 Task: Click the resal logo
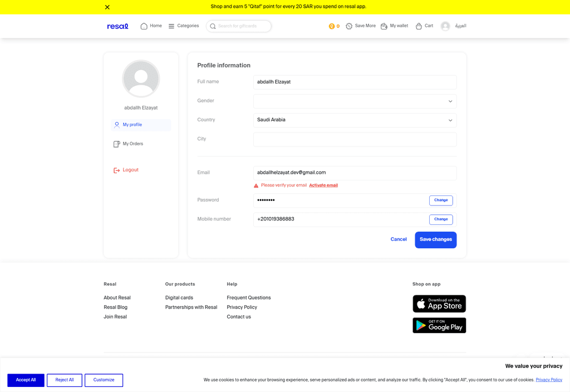click(117, 26)
